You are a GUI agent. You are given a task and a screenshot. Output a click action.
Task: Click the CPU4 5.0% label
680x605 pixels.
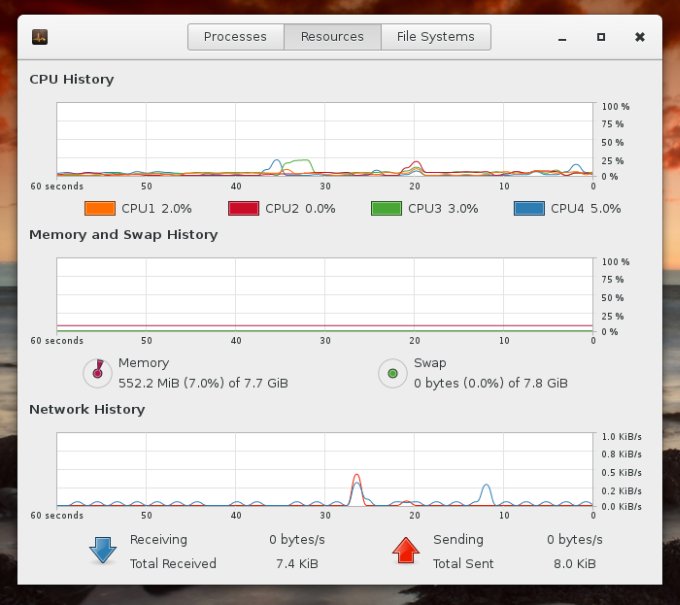pos(586,209)
